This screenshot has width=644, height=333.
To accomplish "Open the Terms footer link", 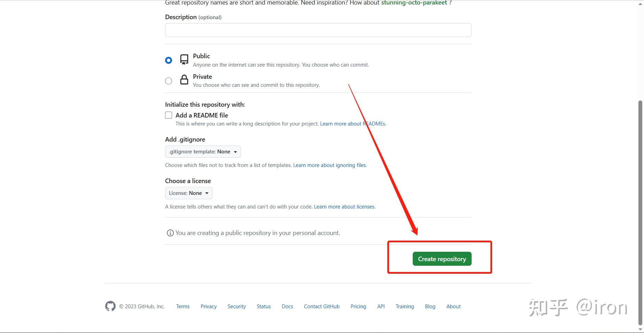I will coord(183,306).
